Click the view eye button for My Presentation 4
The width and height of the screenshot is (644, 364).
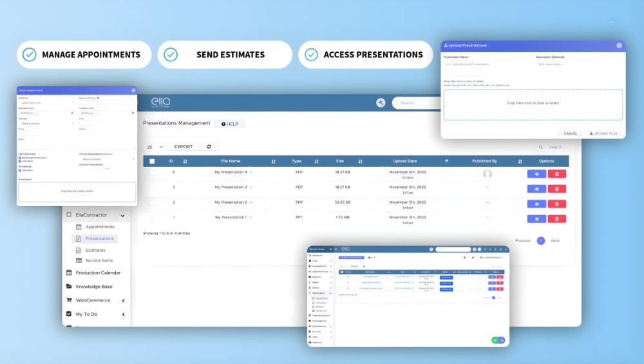coord(536,174)
